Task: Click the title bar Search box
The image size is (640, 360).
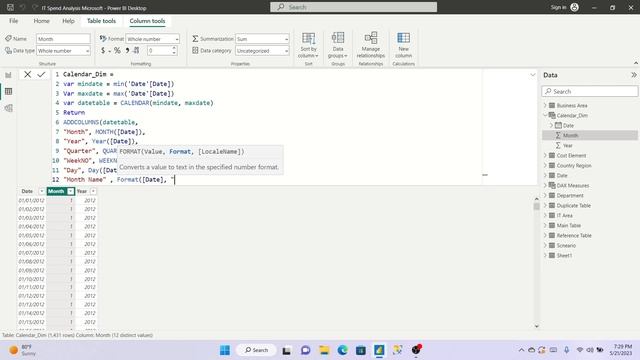Action: (353, 7)
